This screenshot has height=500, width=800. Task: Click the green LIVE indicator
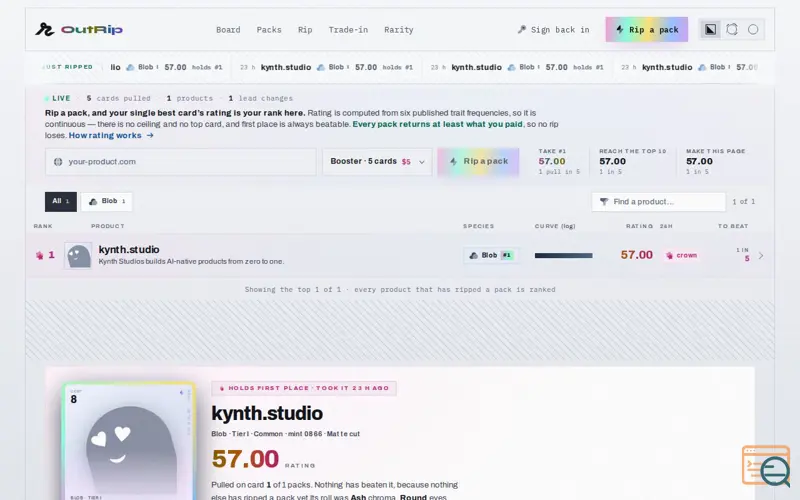(57, 98)
